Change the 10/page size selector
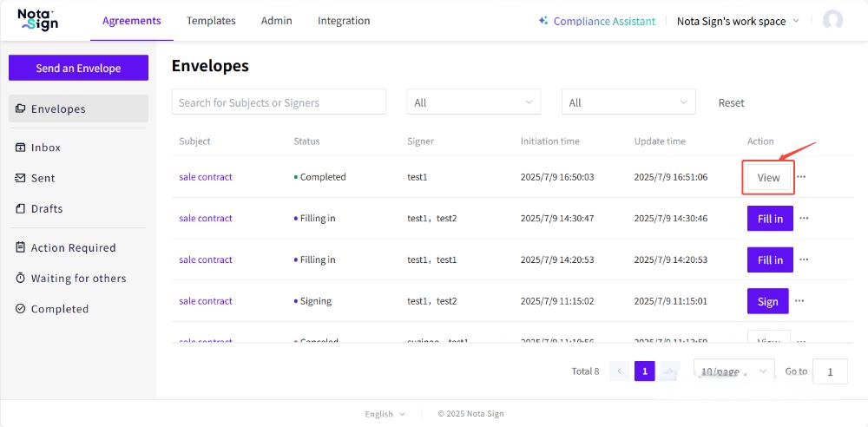Image resolution: width=868 pixels, height=427 pixels. coord(733,371)
